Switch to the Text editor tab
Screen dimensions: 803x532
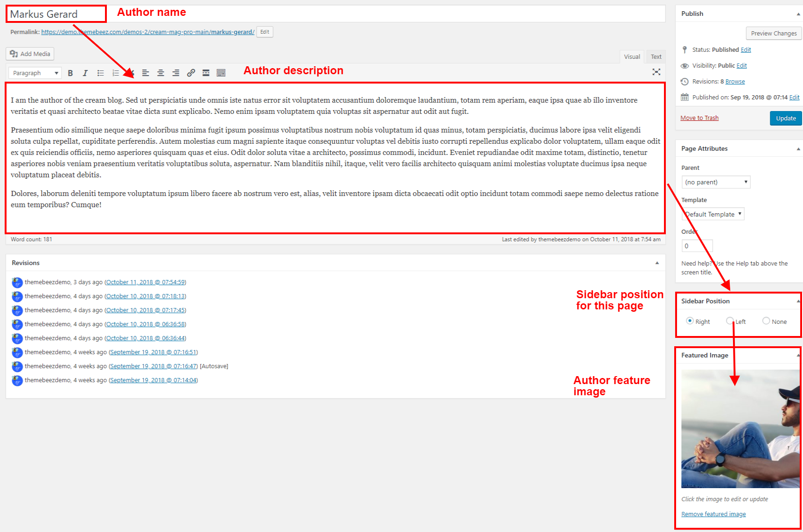tap(656, 57)
